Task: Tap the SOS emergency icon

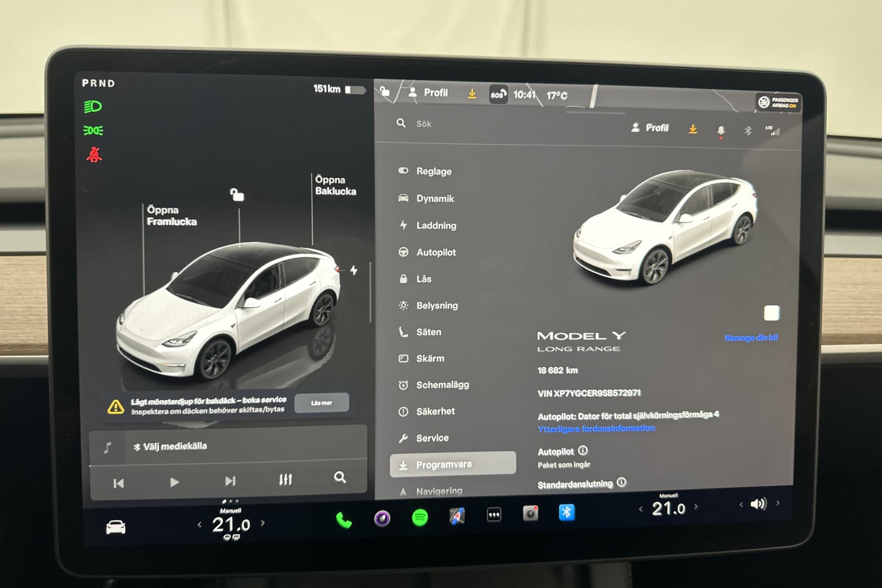Action: pos(498,94)
